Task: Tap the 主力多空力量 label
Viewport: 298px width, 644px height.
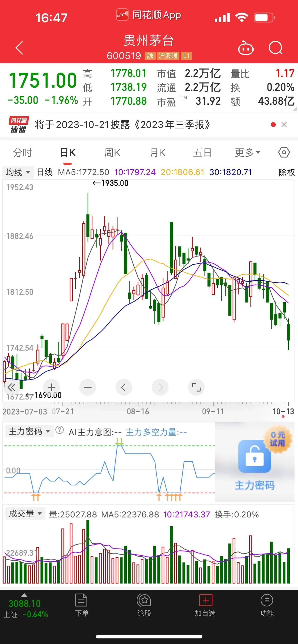Action: click(156, 432)
